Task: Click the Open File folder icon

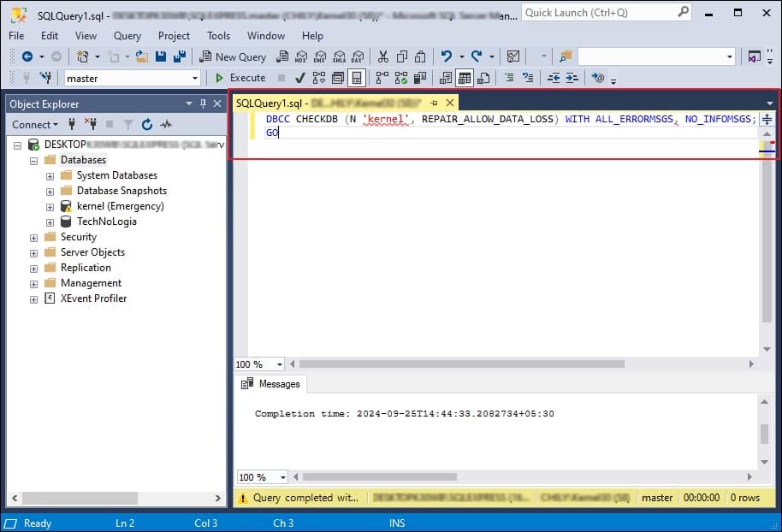Action: click(142, 56)
